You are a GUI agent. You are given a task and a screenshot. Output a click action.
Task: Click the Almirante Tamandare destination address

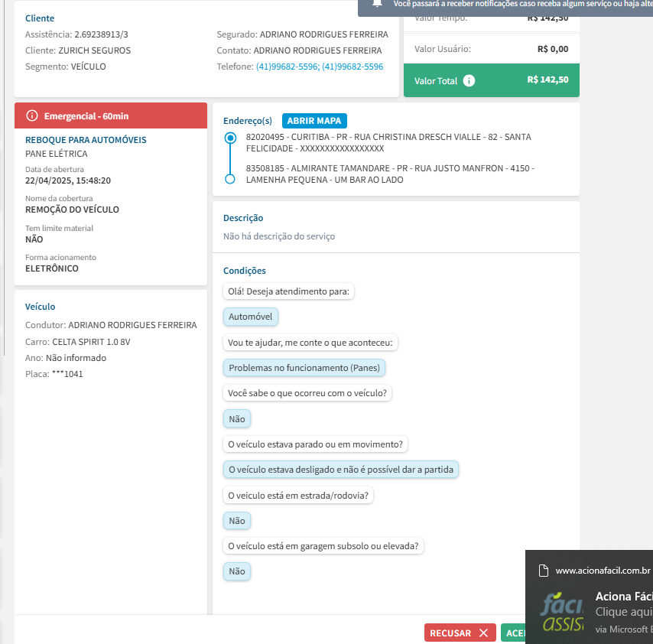tap(390, 174)
